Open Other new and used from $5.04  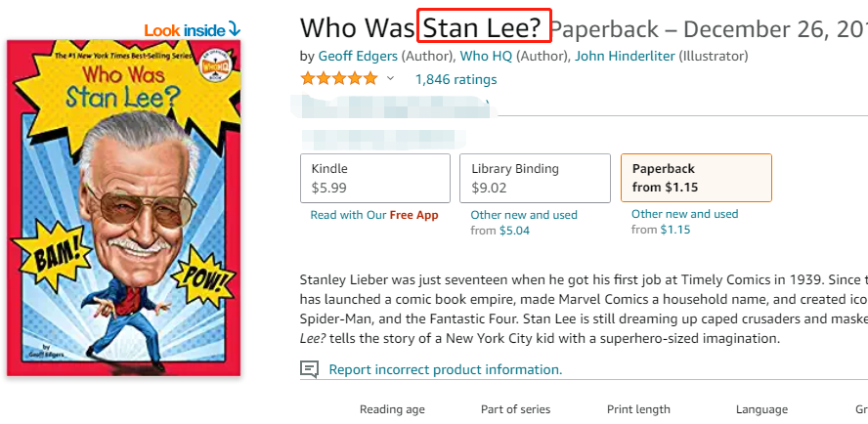point(524,215)
